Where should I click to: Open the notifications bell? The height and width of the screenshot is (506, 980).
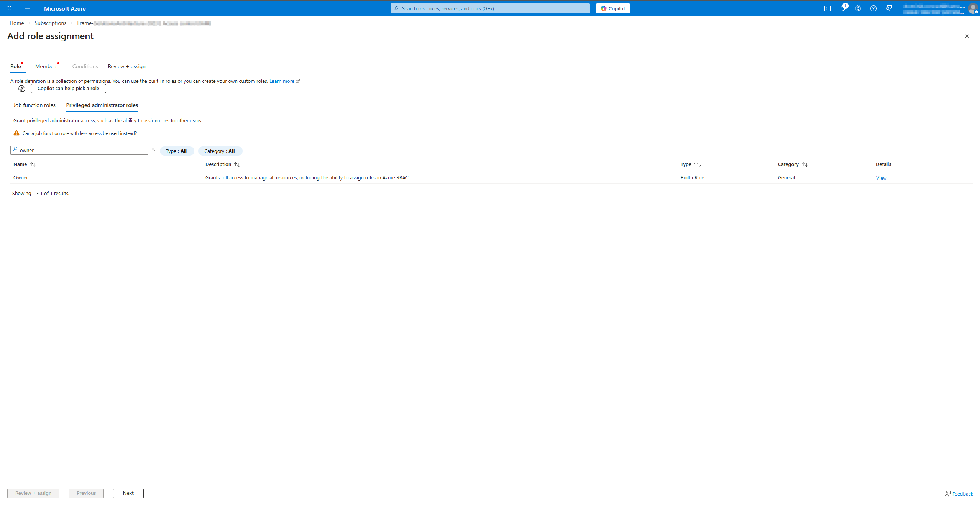tap(842, 8)
